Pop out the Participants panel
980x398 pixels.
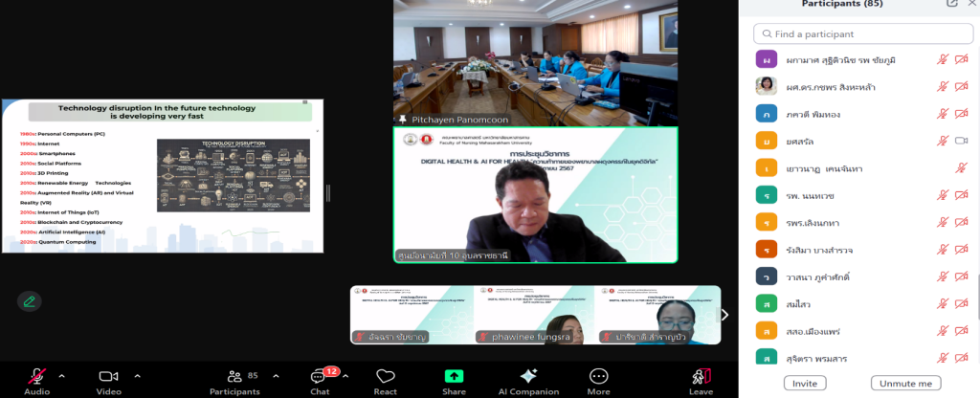tap(951, 3)
